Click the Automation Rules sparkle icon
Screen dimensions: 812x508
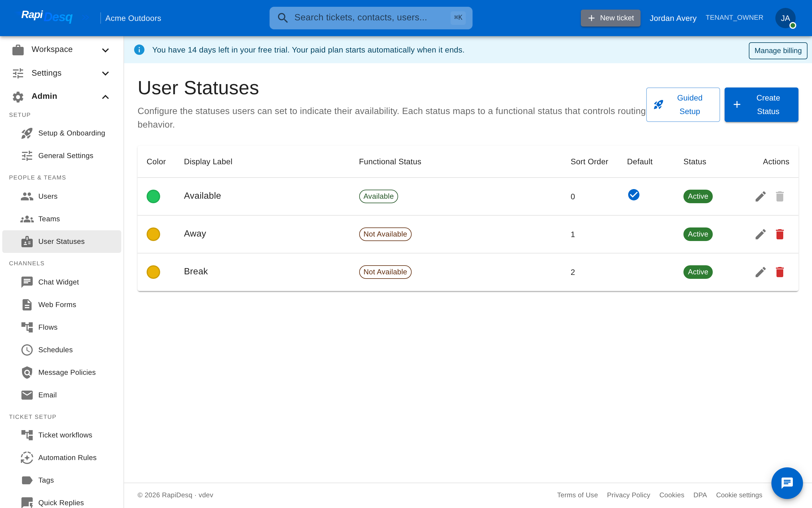[27, 457]
